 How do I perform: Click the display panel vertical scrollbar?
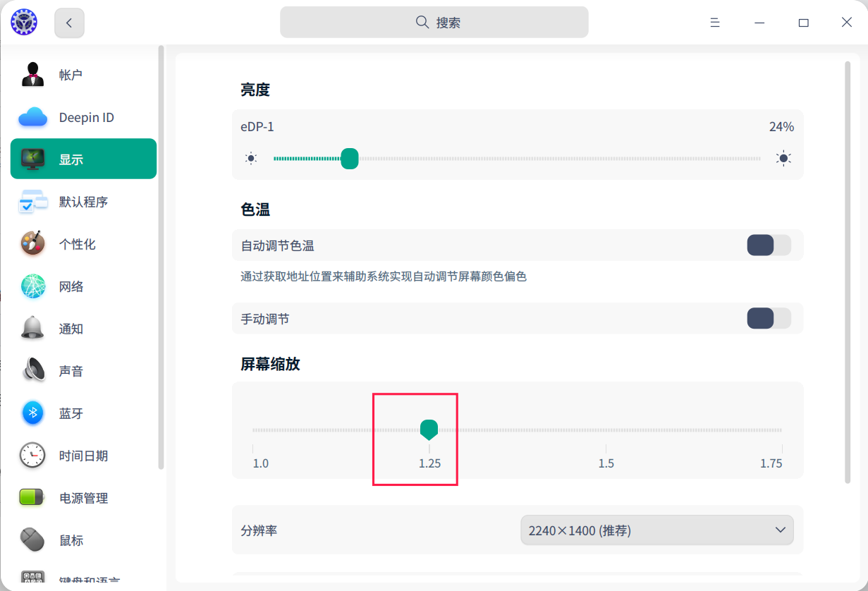(848, 272)
